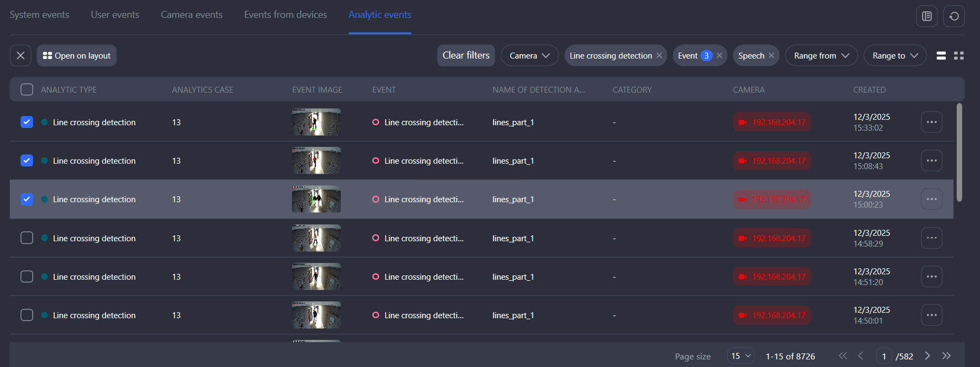Image resolution: width=980 pixels, height=367 pixels.
Task: Expand the Camera filter dropdown
Action: (529, 56)
